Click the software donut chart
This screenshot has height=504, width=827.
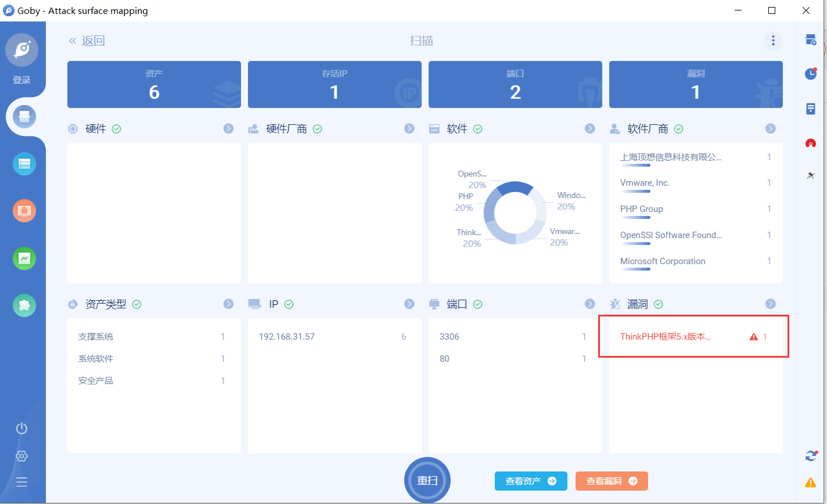tap(515, 213)
